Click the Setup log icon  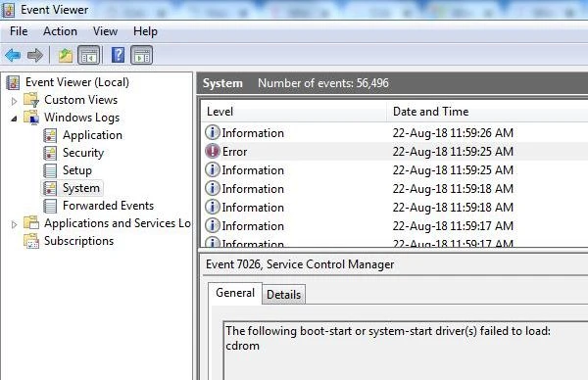(x=50, y=170)
